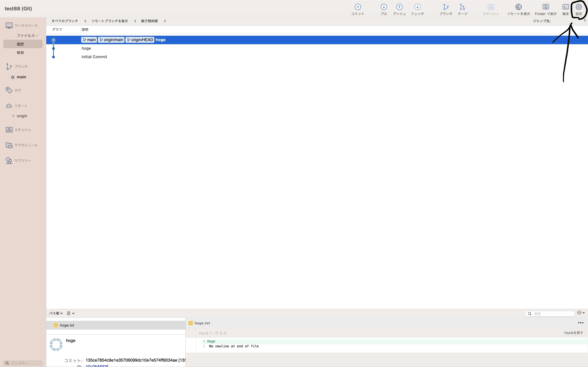The width and height of the screenshot is (588, 367).
Task: Click the Commit toolbar icon
Action: [x=357, y=7]
